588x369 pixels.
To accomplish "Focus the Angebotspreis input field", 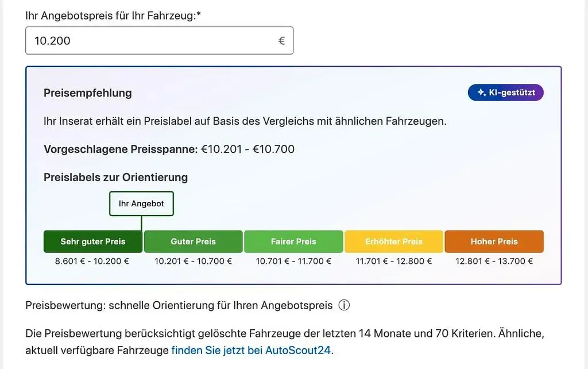I will pyautogui.click(x=160, y=41).
